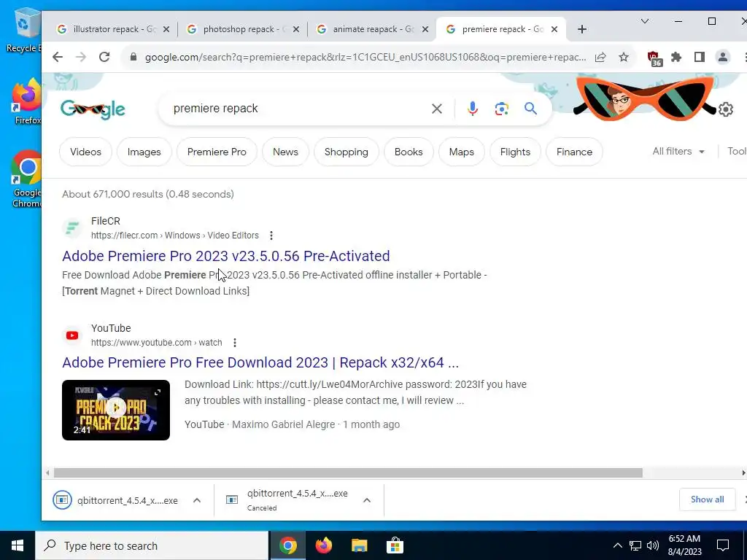Click the taskbar clock showing 6:52 AM
Screen dimensions: 747x560
[x=684, y=545]
